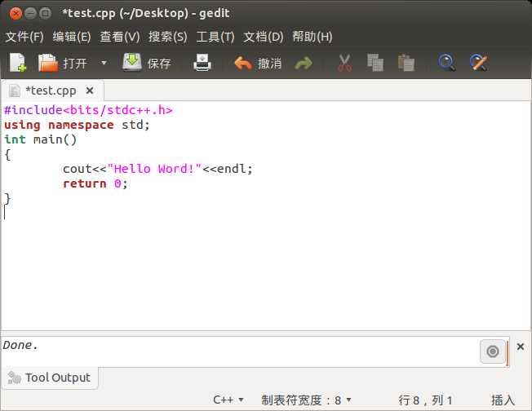
Task: Click the return 0; line
Action: coord(95,183)
